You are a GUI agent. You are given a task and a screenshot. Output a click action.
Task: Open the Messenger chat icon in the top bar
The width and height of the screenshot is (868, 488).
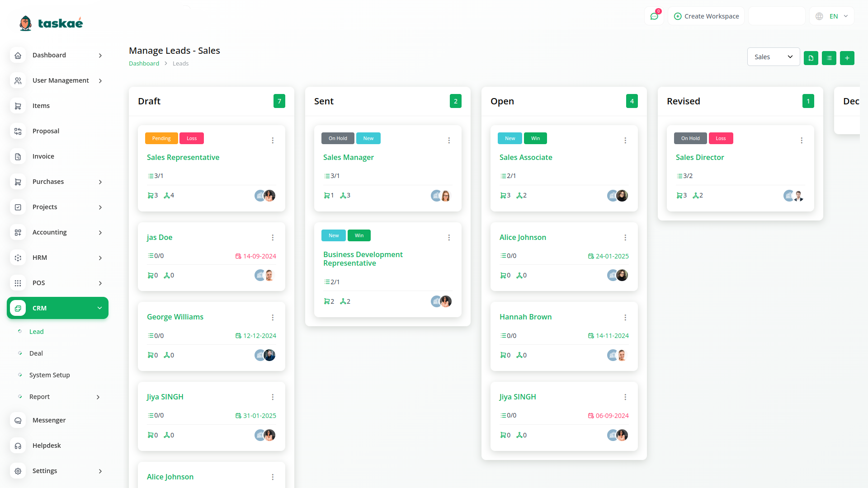pyautogui.click(x=654, y=16)
